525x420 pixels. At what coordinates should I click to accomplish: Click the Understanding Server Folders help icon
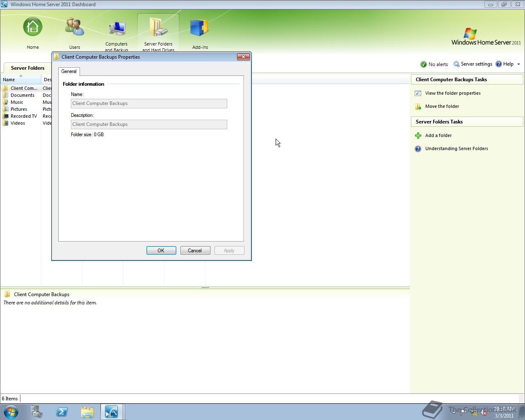[x=418, y=149]
